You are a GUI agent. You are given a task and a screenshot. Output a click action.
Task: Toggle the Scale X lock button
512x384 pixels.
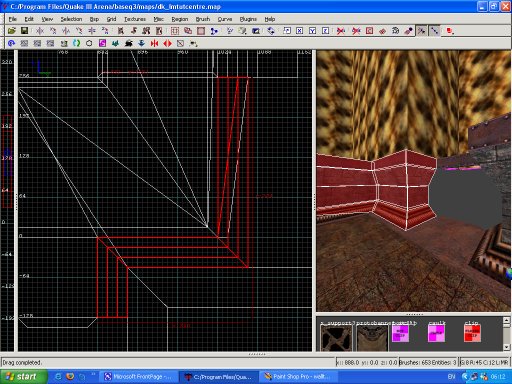(299, 31)
